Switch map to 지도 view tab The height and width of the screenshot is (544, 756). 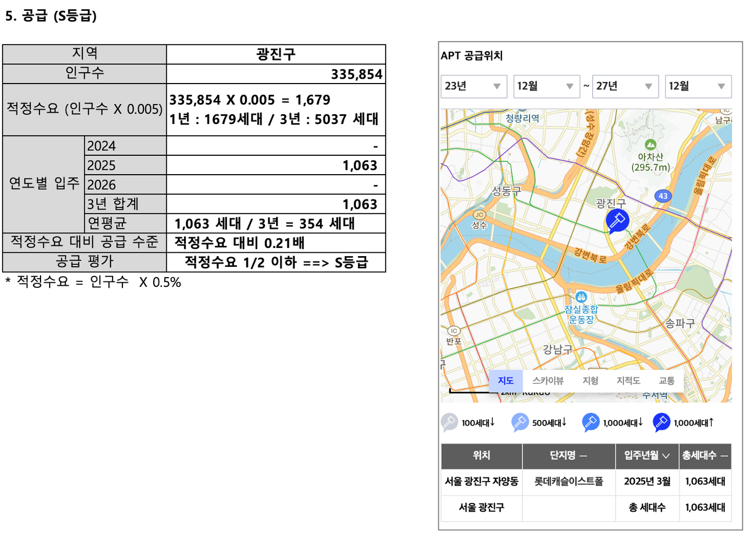tap(506, 381)
